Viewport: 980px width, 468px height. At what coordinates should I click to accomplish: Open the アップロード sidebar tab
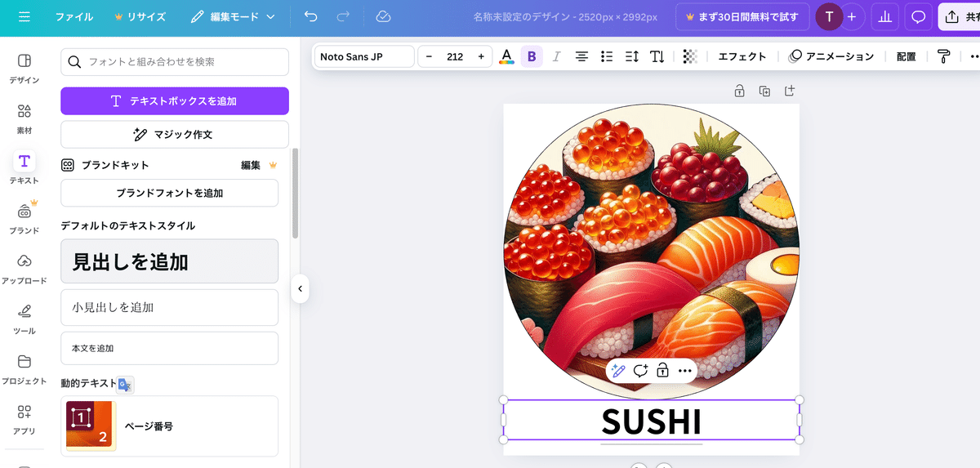coord(24,270)
